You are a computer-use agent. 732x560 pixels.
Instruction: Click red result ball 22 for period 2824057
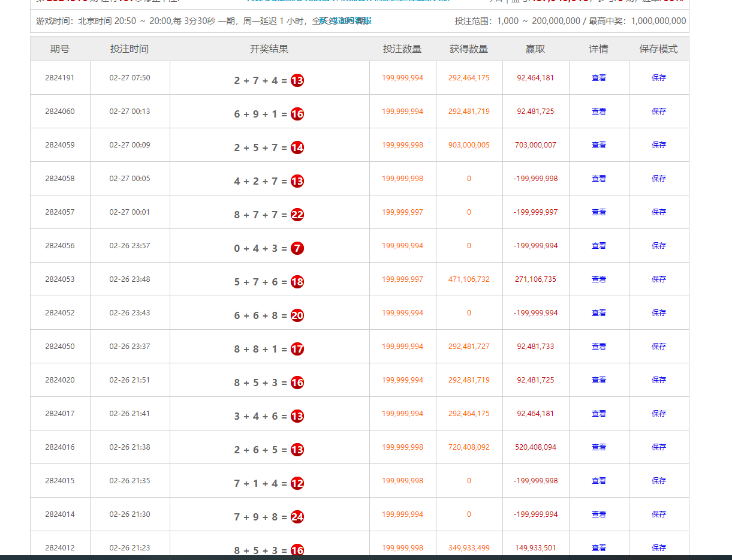[x=297, y=215]
